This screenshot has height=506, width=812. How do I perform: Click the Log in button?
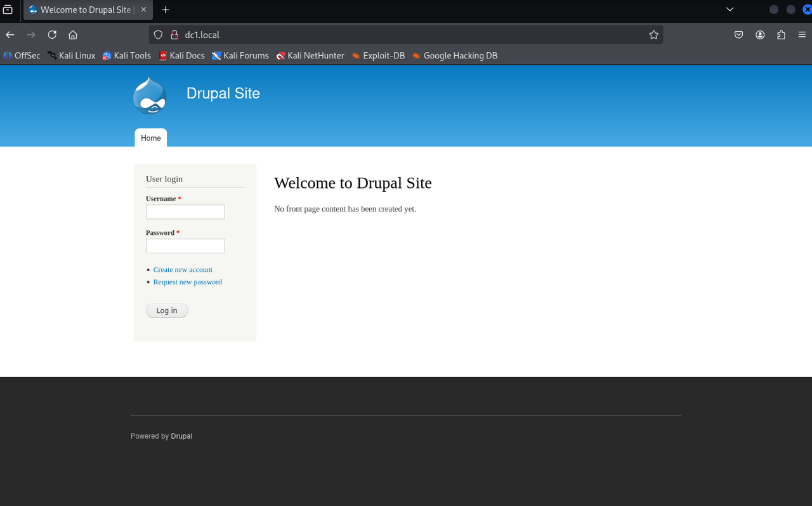(167, 310)
